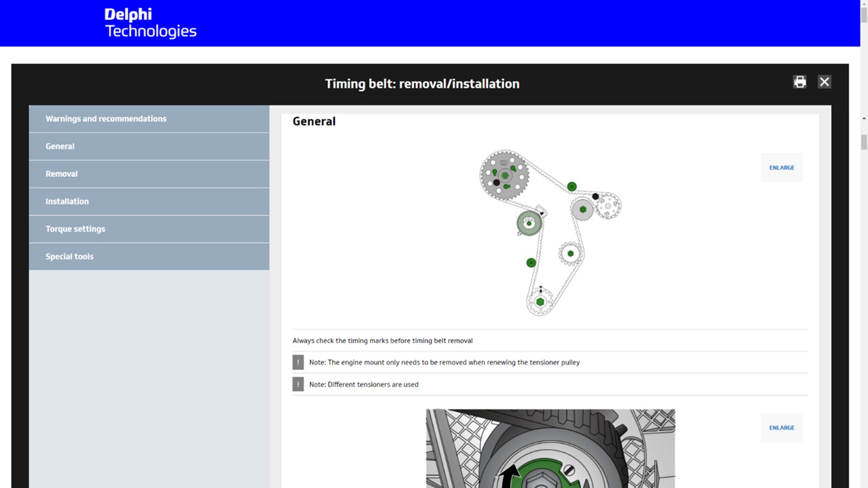Click the 'Timing belt: removal/installation' title
The height and width of the screenshot is (488, 868).
[x=422, y=84]
